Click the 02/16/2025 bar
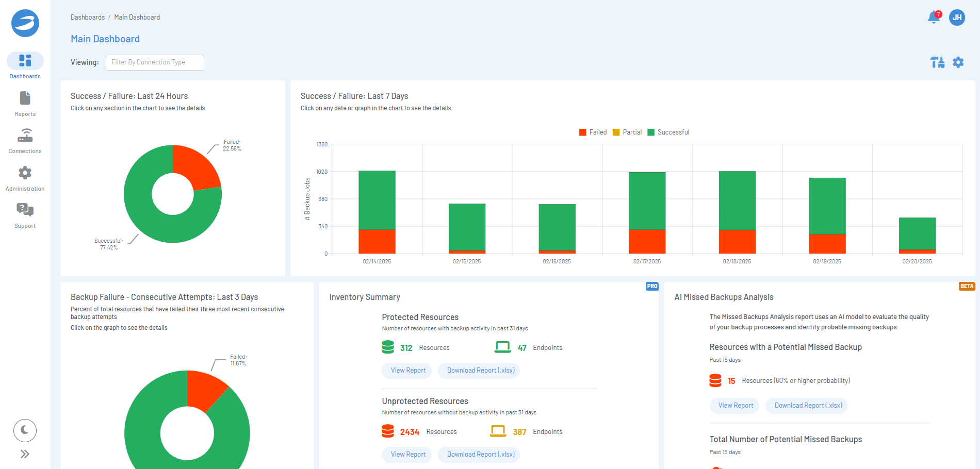The image size is (980, 469). point(557,229)
